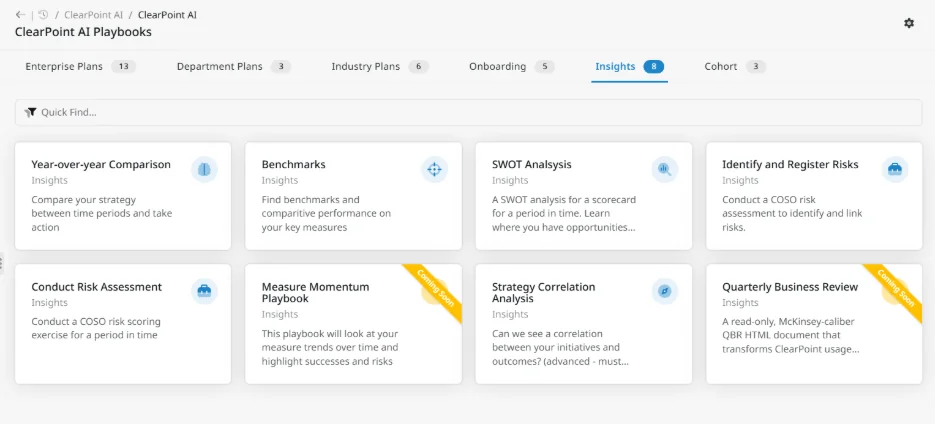Click 'Compare your strategy between time periods' description
The width and height of the screenshot is (936, 424).
[x=101, y=213]
